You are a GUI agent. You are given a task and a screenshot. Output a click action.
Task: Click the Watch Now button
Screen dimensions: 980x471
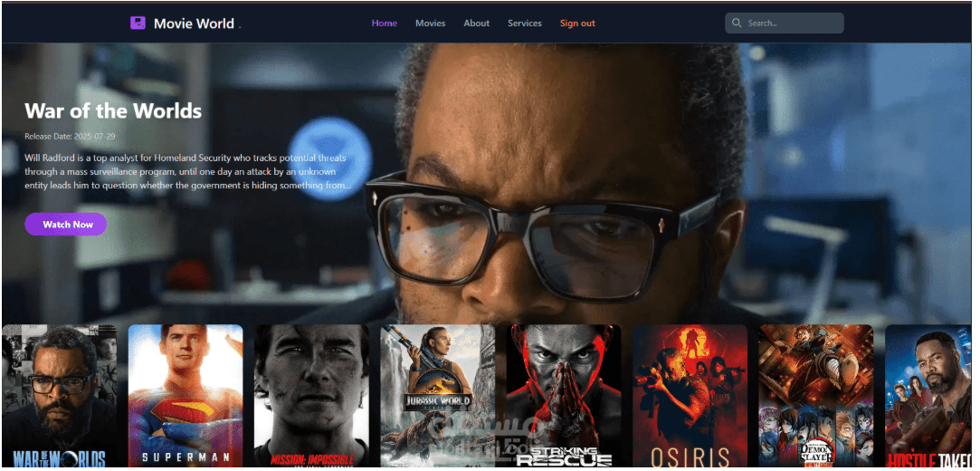pos(66,224)
